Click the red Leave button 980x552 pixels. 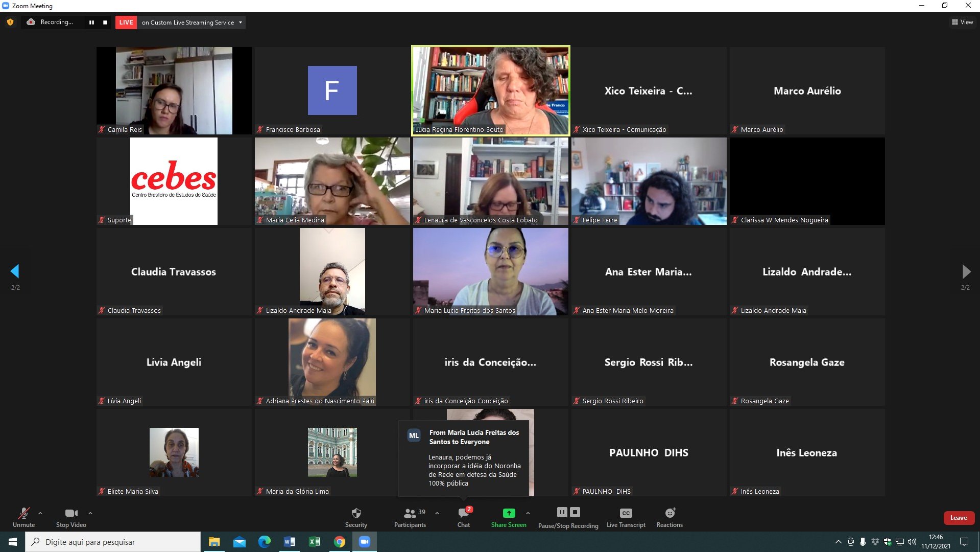(x=959, y=518)
